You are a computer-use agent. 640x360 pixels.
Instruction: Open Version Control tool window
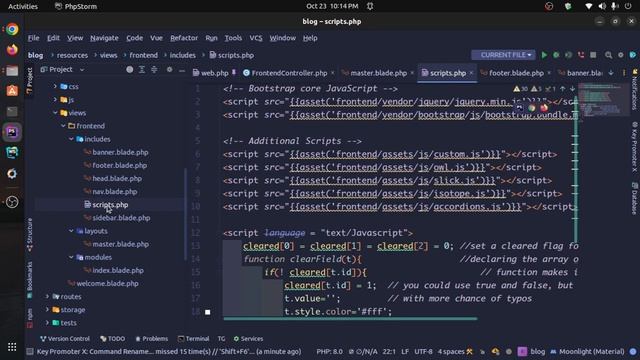[65, 339]
